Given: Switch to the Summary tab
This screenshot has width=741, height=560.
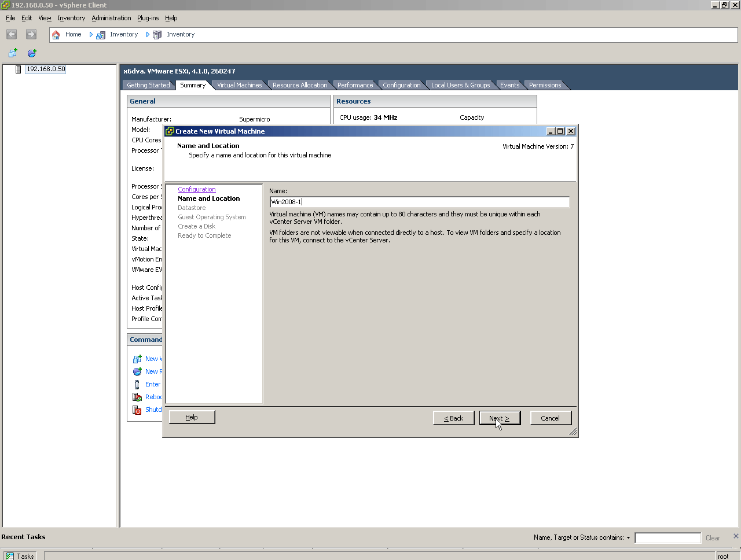Looking at the screenshot, I should 193,85.
